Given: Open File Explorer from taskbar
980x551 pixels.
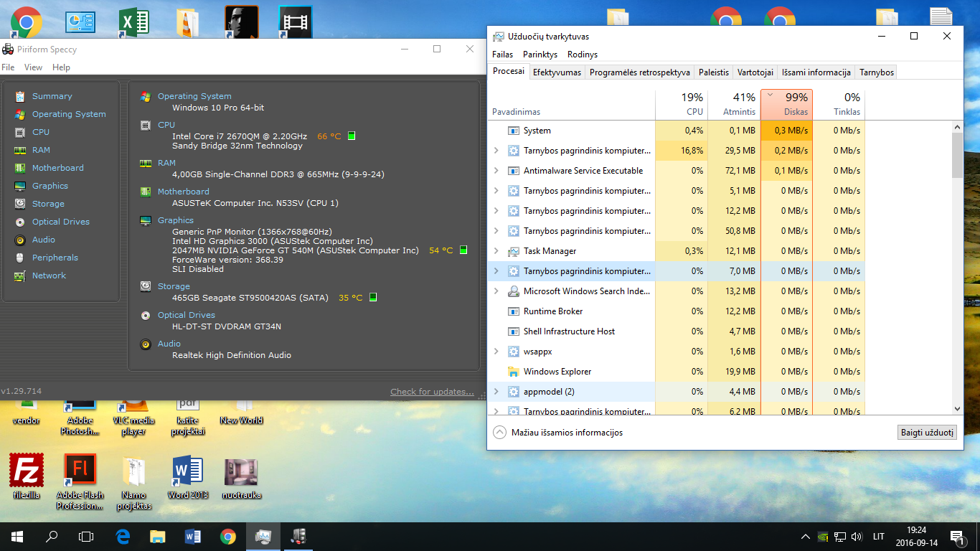Looking at the screenshot, I should pyautogui.click(x=157, y=536).
